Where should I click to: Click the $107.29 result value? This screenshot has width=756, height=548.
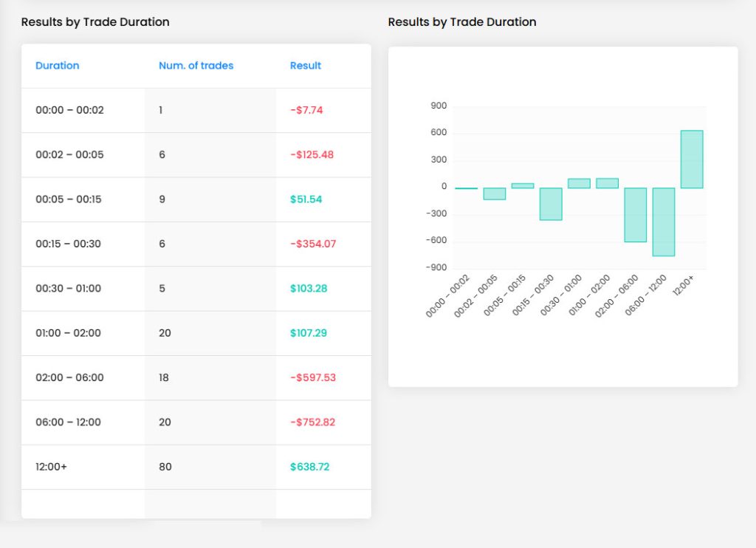309,333
